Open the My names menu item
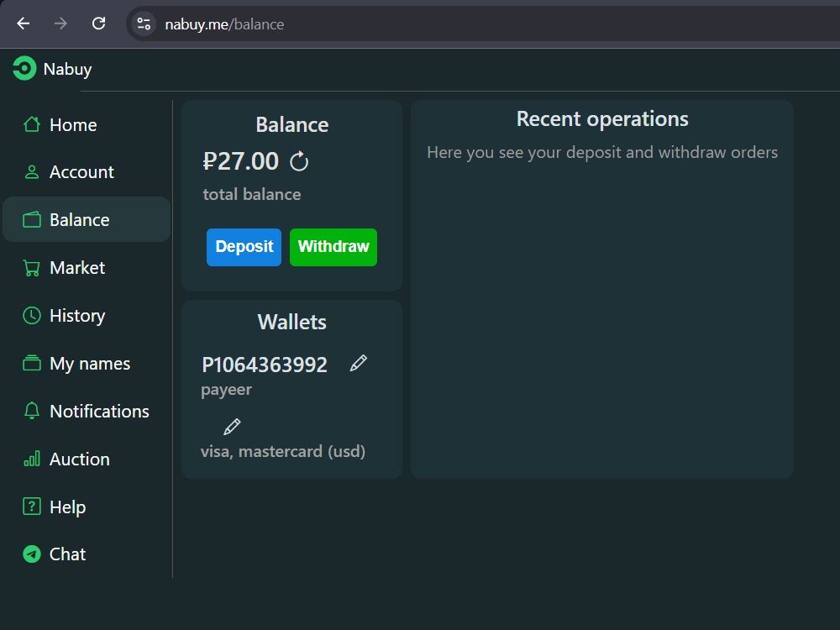840x630 pixels. tap(87, 363)
